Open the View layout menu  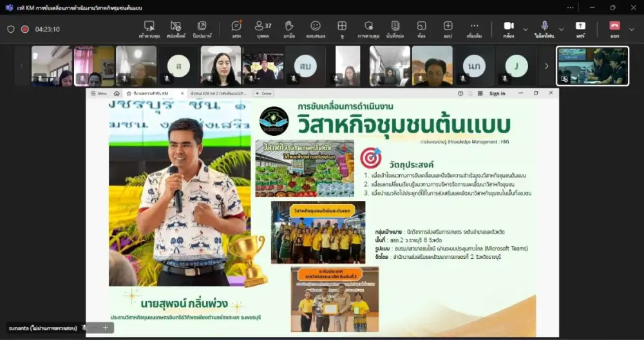342,28
